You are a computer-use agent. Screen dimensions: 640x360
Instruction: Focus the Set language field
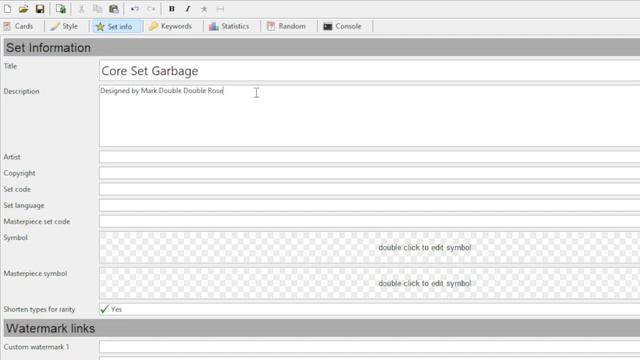tap(369, 205)
